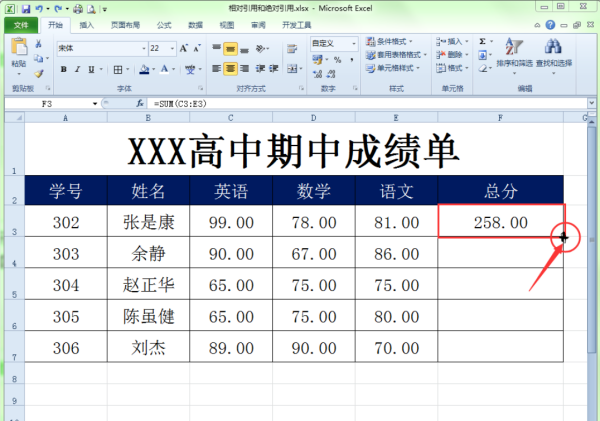
Task: Toggle Italic formatting
Action: [77, 69]
